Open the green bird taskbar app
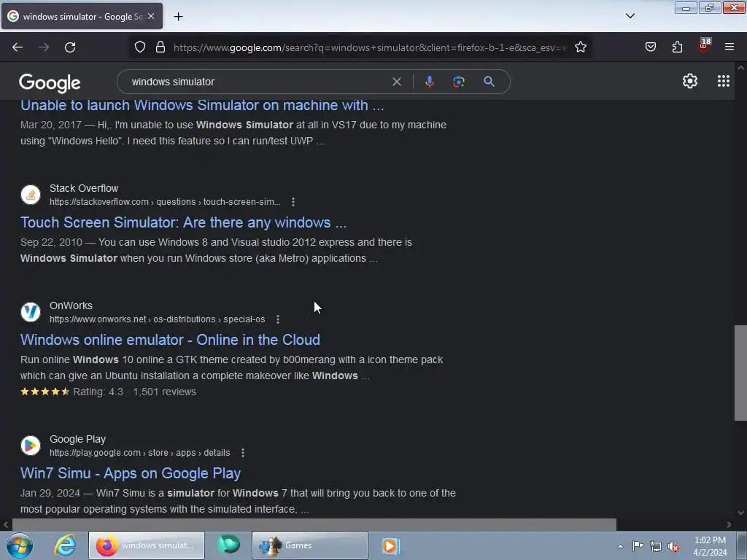This screenshot has width=747, height=560. point(228,545)
